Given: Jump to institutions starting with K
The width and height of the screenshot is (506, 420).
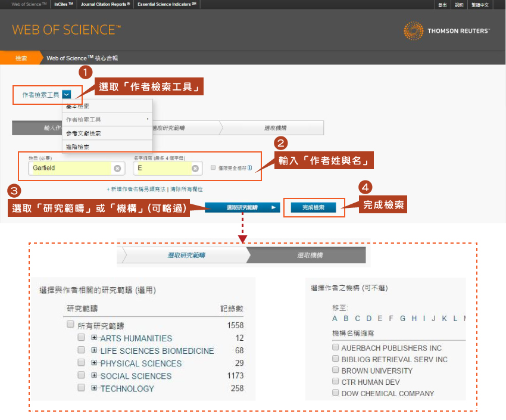Looking at the screenshot, I should (444, 318).
